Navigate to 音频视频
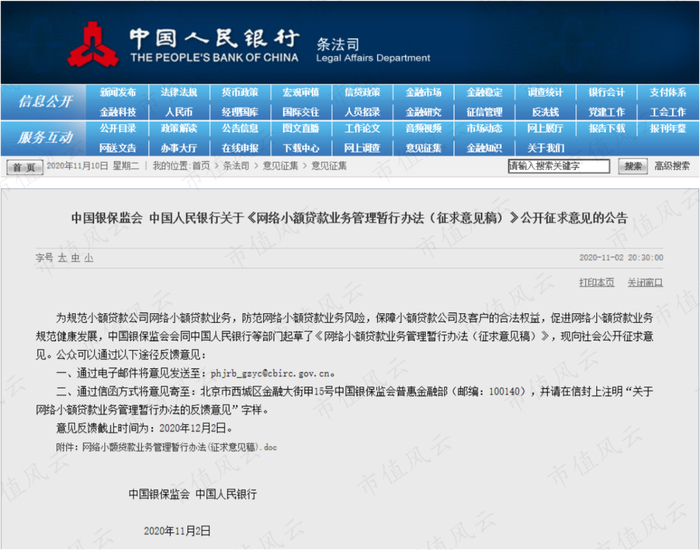The image size is (700, 550). pos(423,129)
